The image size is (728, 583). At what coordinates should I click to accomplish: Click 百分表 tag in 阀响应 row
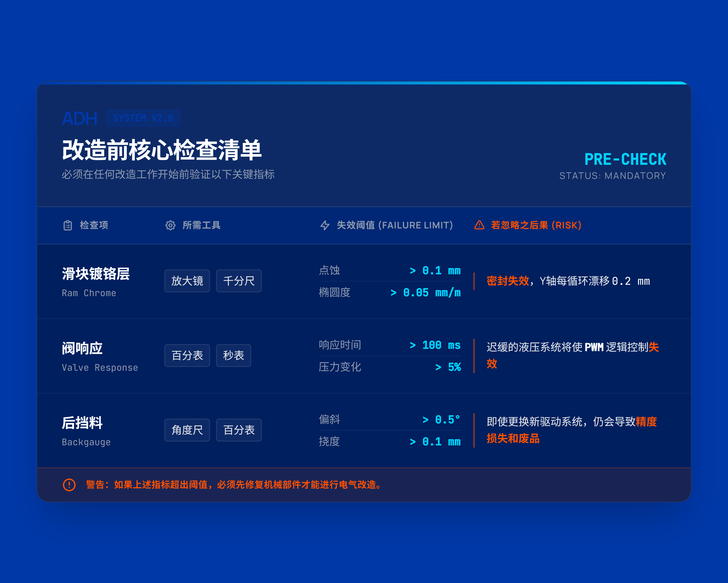pyautogui.click(x=187, y=355)
